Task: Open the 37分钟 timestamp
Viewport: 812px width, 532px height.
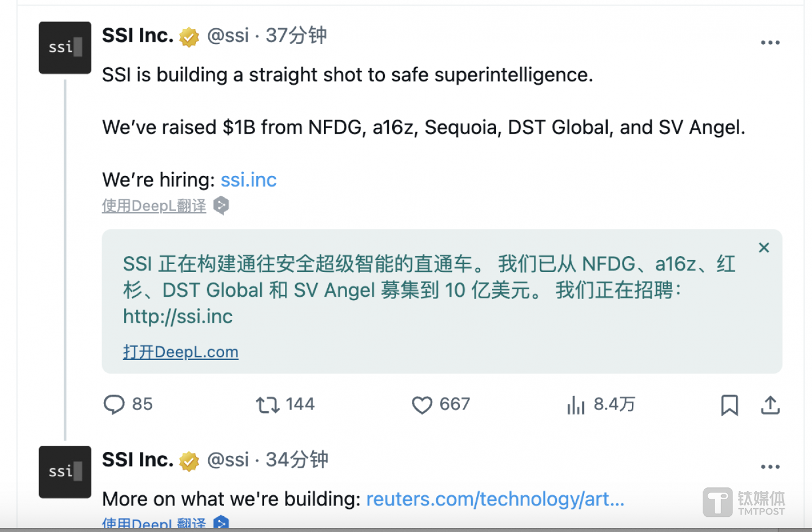Action: point(296,36)
